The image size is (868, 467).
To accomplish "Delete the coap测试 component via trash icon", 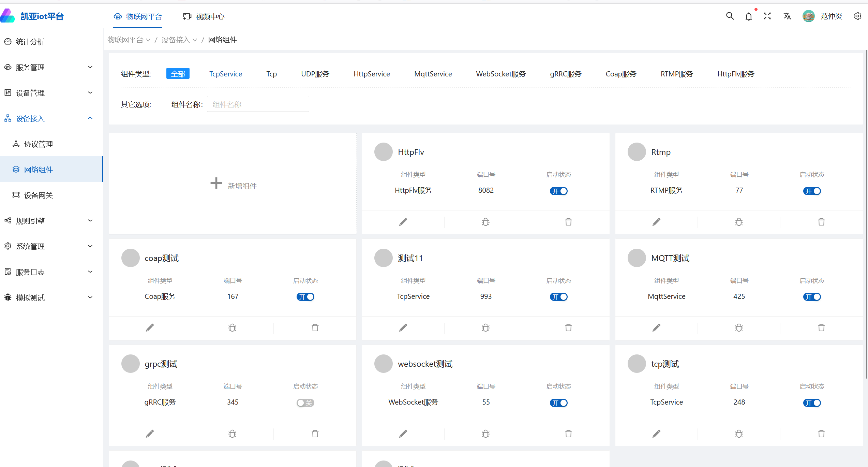I will [x=315, y=328].
